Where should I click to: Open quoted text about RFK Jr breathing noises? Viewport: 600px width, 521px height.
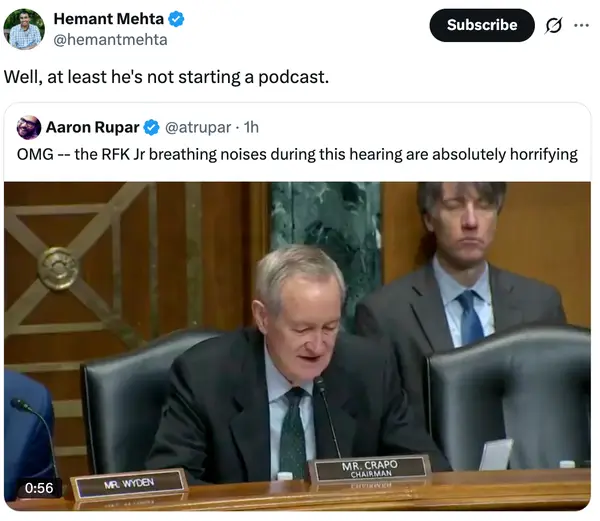tap(297, 155)
